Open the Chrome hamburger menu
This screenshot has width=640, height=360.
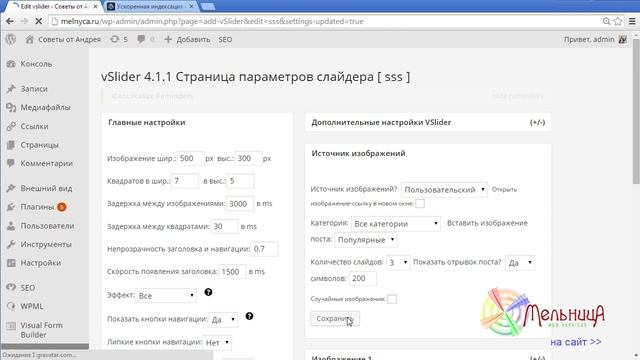[632, 21]
